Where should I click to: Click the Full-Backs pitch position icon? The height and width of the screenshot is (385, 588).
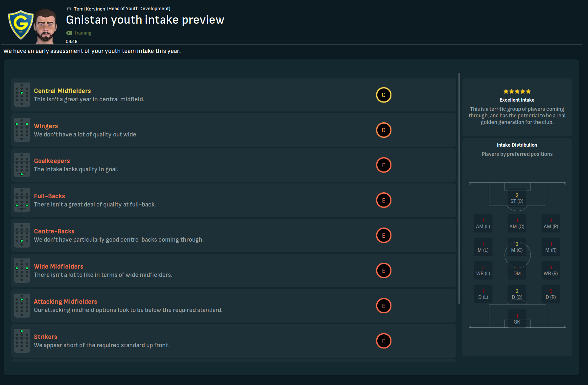click(x=22, y=200)
